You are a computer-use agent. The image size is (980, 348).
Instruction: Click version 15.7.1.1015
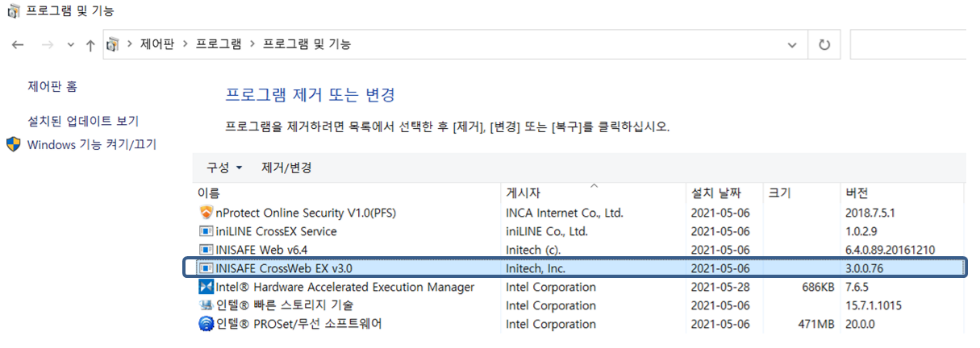tap(874, 305)
